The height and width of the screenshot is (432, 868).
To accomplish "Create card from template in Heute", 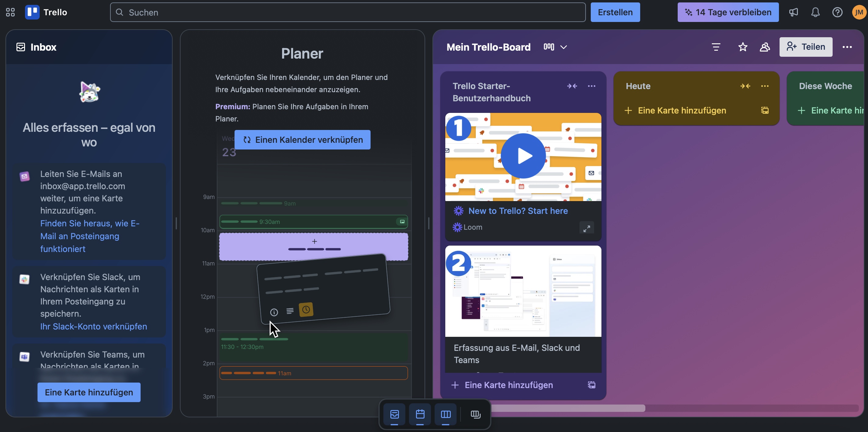I will [765, 110].
